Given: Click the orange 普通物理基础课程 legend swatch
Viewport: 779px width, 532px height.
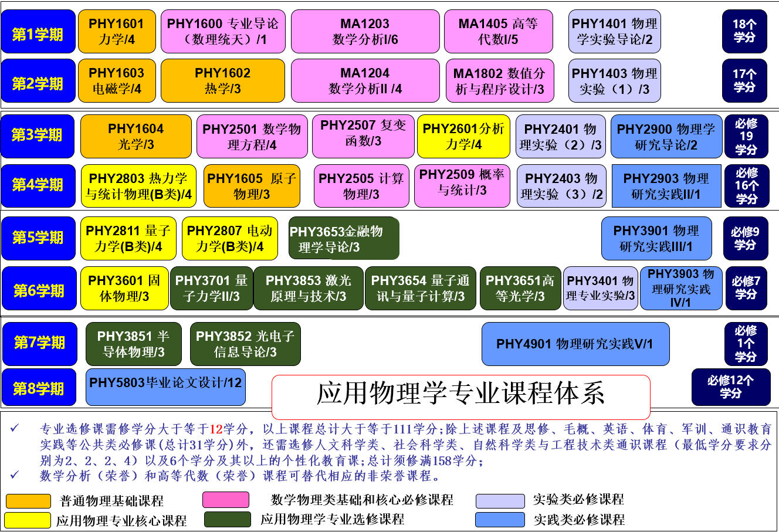Looking at the screenshot, I should point(28,501).
